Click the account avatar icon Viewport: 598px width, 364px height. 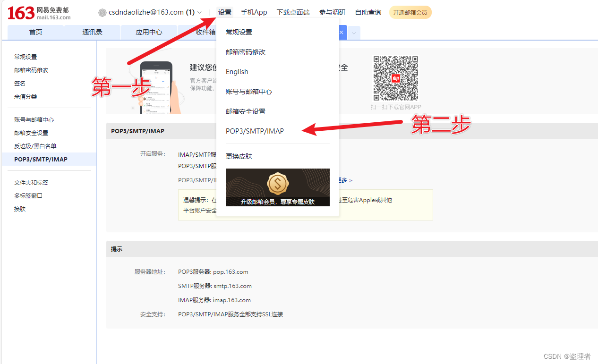tap(102, 12)
